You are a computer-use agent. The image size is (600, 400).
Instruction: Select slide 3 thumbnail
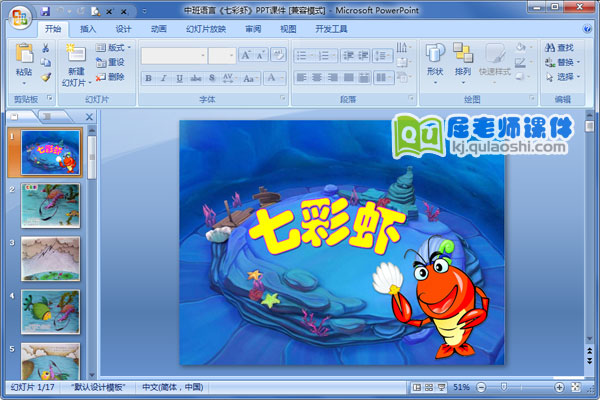coord(51,259)
